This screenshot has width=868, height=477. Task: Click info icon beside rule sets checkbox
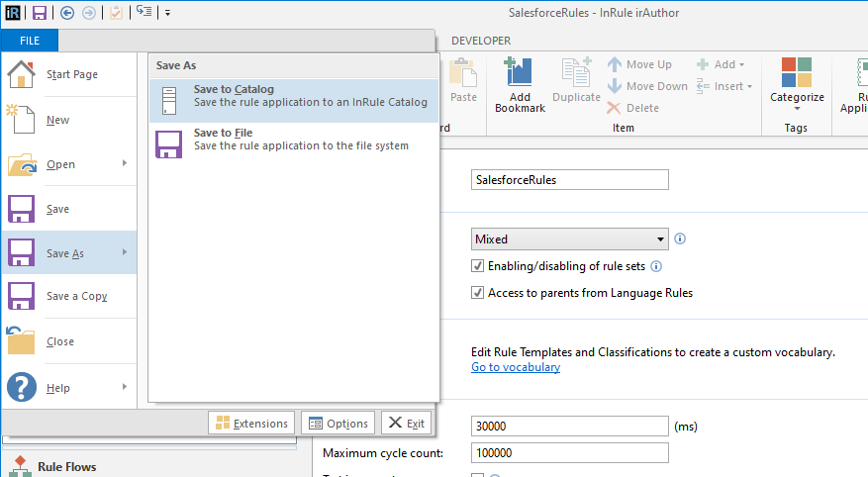pyautogui.click(x=656, y=266)
